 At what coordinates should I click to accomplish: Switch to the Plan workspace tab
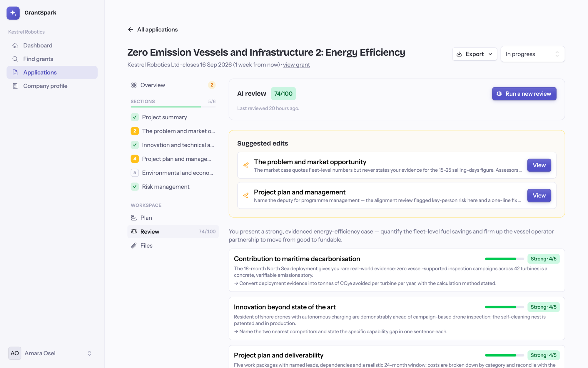(173, 218)
